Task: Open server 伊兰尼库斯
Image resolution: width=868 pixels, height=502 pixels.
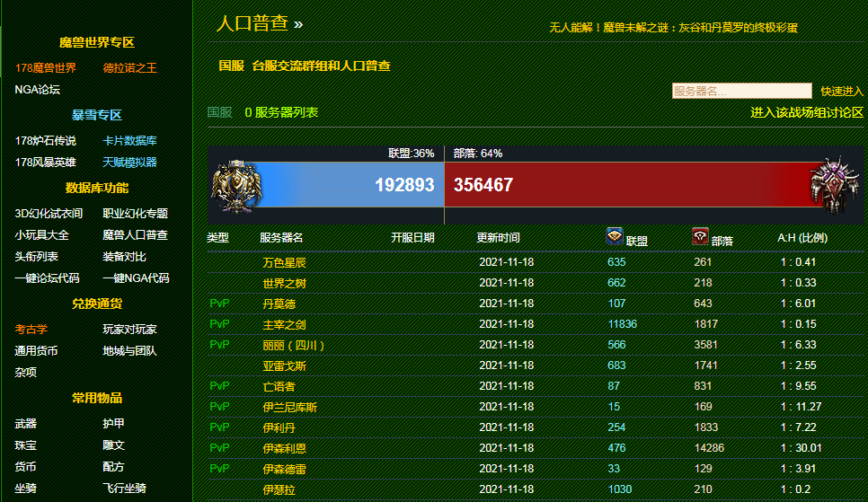Action: pyautogui.click(x=290, y=408)
